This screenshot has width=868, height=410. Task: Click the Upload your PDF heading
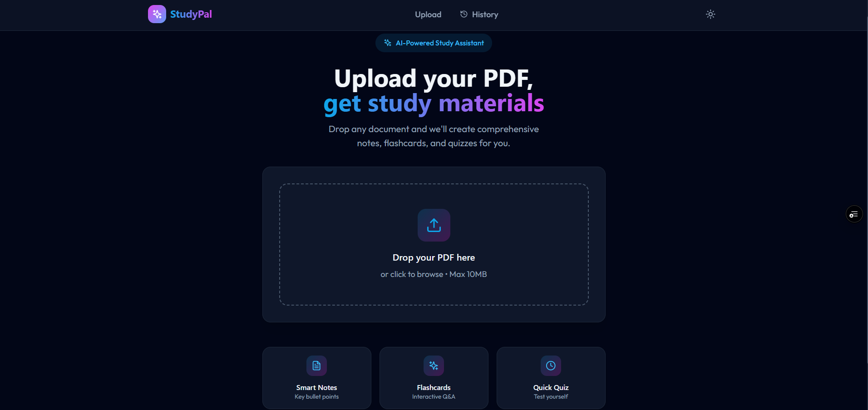pos(434,78)
